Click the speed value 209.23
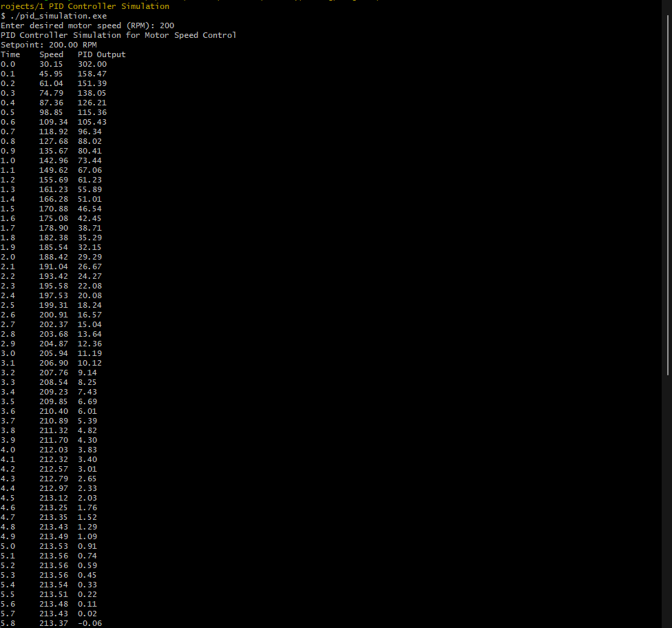This screenshot has height=628, width=672. [54, 392]
